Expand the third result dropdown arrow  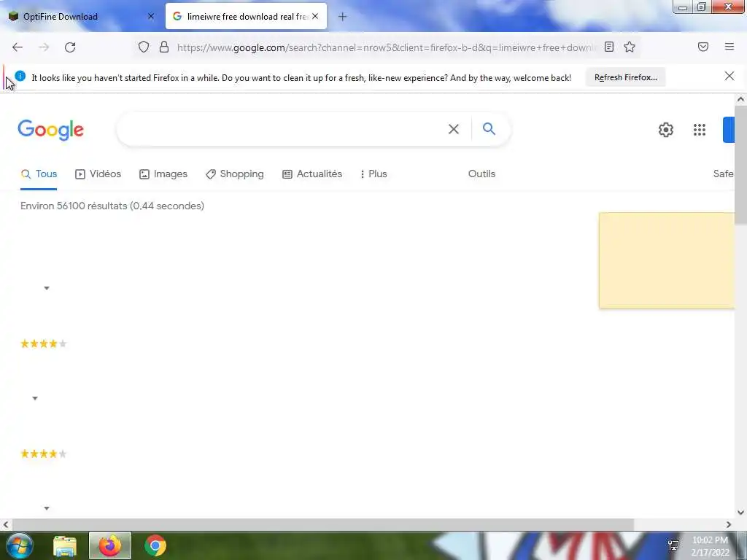click(x=47, y=508)
